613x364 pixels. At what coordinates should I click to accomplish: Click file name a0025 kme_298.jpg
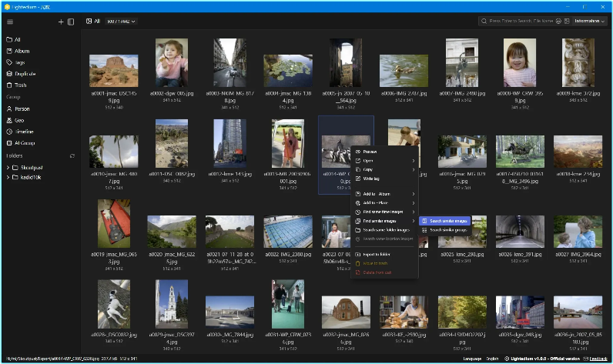[x=462, y=254]
